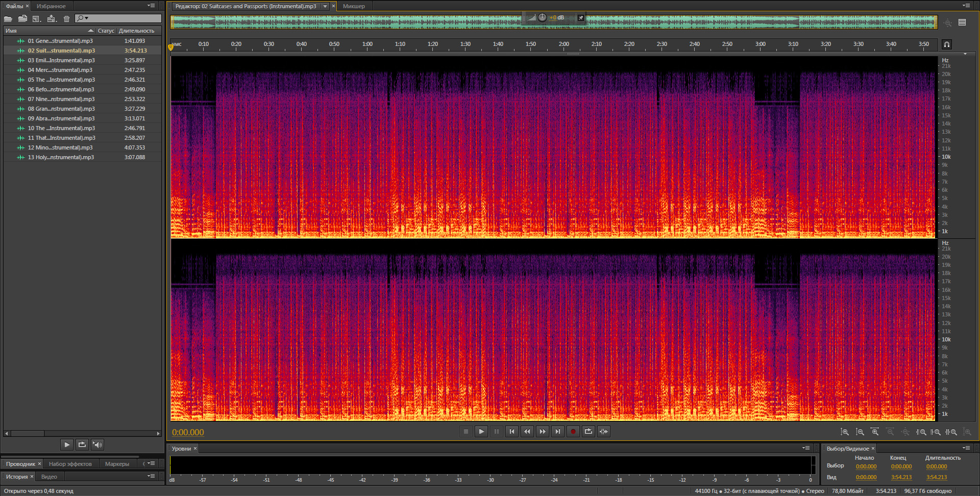This screenshot has width=980, height=496.
Task: Click Zoom Out (Amplitude) icon
Action: coord(860,432)
